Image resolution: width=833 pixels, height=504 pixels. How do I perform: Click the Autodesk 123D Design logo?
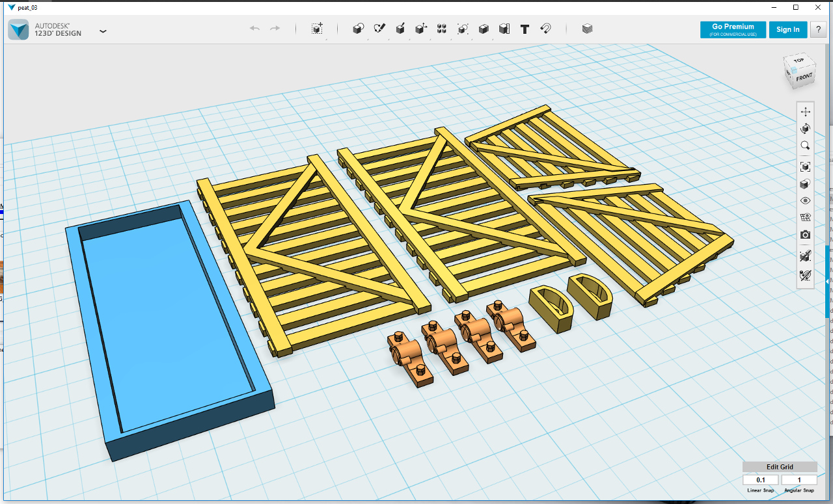point(18,29)
